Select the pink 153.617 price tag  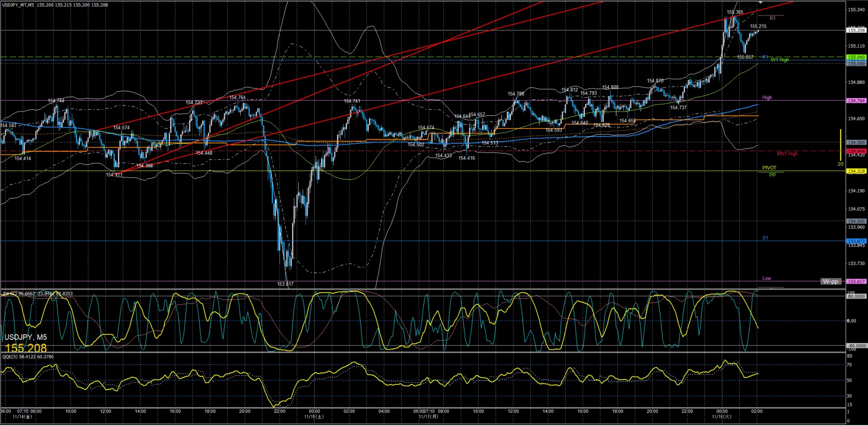point(856,281)
